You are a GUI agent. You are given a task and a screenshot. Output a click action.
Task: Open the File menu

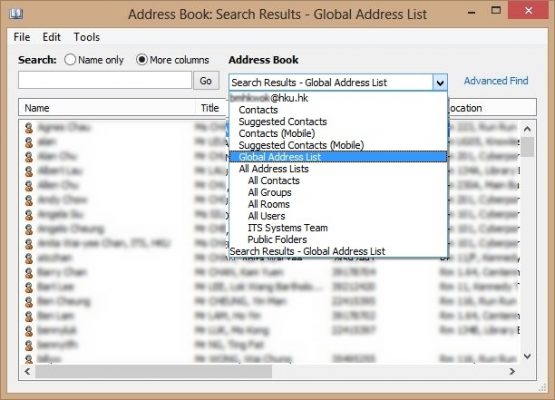pos(22,37)
